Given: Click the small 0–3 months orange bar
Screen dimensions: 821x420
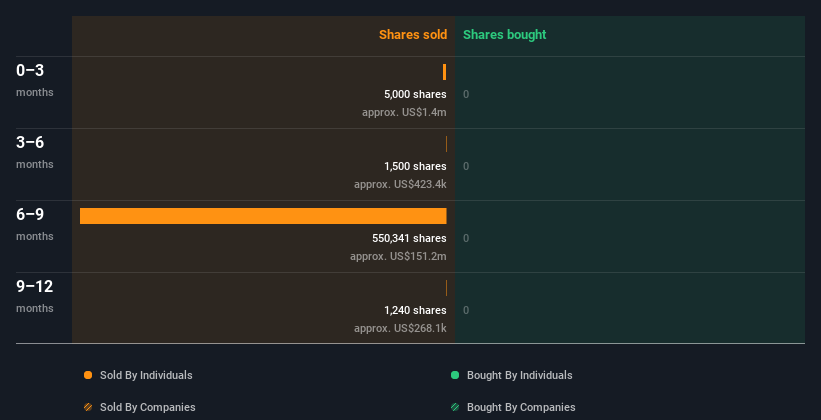Looking at the screenshot, I should coord(445,72).
